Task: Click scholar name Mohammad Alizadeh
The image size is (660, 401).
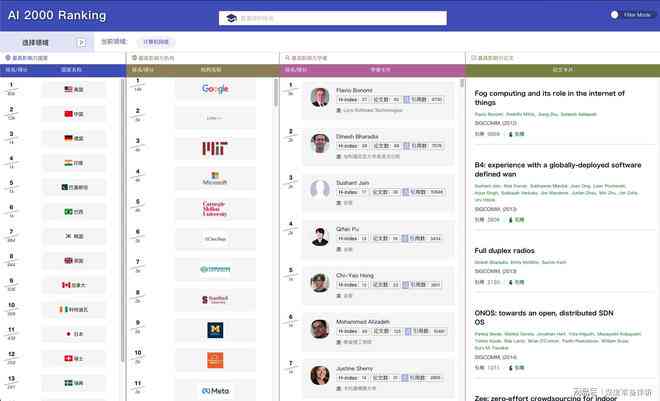Action: pyautogui.click(x=362, y=321)
